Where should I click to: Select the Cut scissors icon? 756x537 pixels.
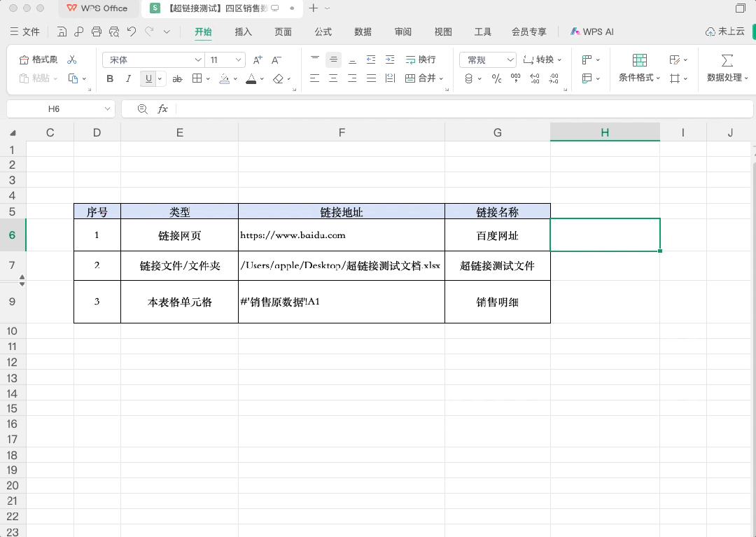tap(72, 60)
